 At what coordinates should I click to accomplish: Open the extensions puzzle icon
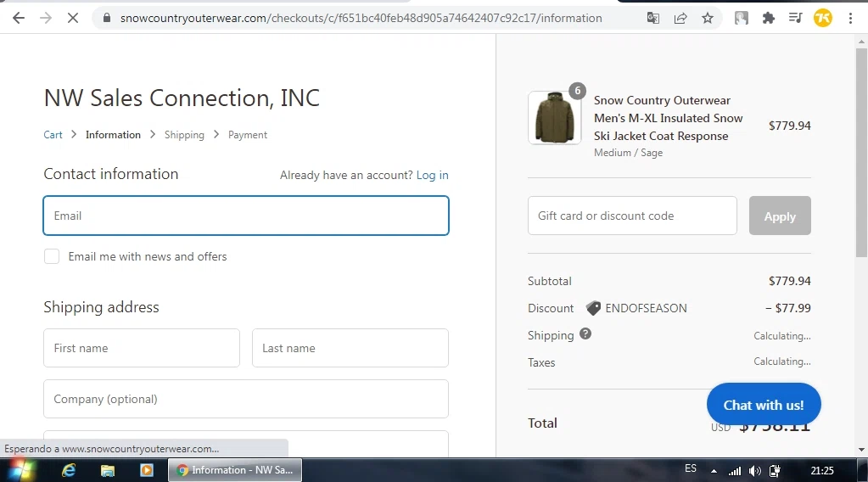pyautogui.click(x=769, y=19)
